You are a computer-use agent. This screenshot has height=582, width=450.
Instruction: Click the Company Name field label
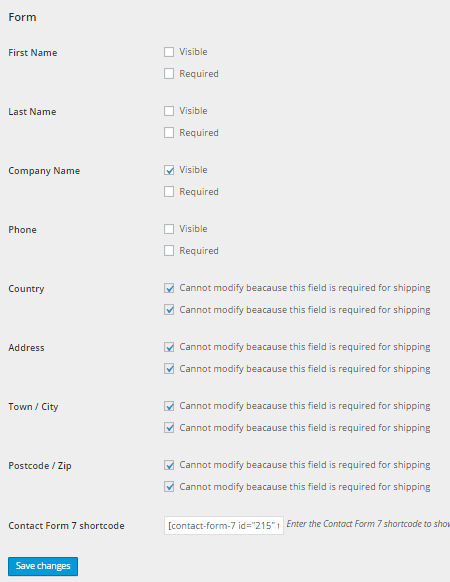pos(44,171)
